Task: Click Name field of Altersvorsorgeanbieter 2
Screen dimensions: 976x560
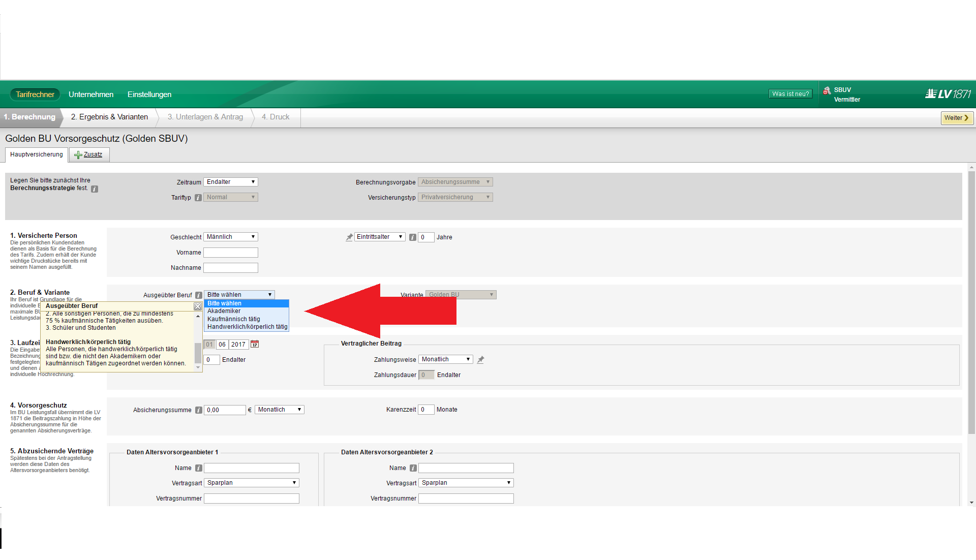Action: (466, 468)
